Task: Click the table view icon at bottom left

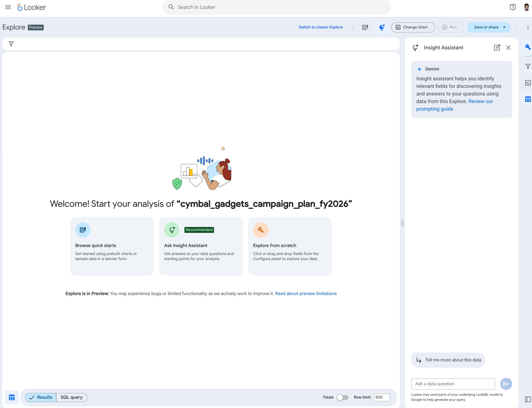Action: [x=12, y=397]
